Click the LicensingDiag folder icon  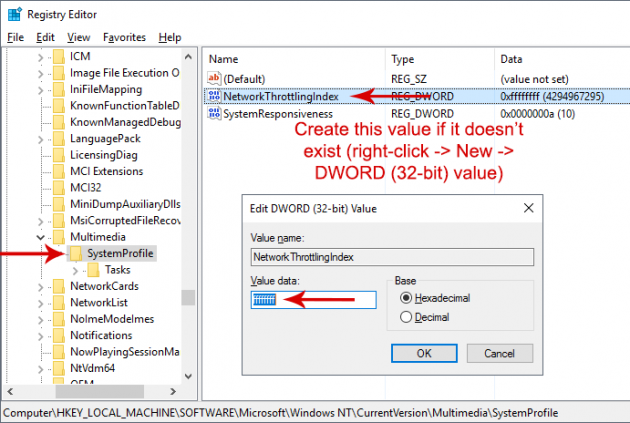[59, 155]
